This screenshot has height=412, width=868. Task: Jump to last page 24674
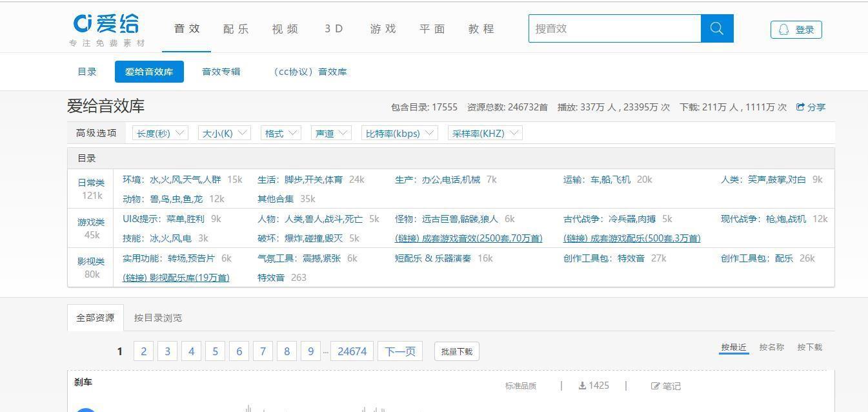click(x=352, y=351)
